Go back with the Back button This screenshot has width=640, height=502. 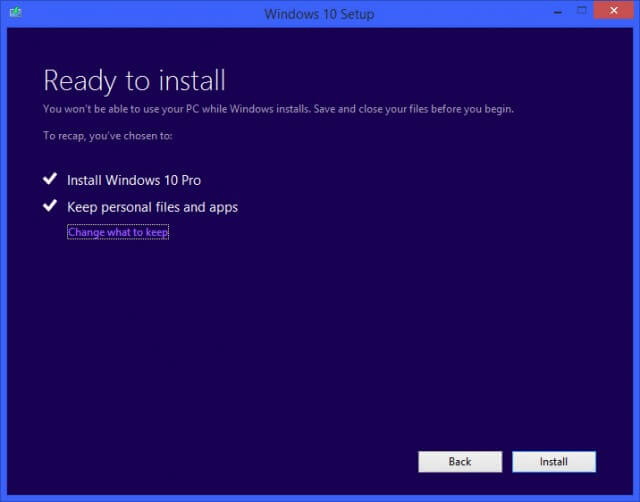[x=460, y=462]
